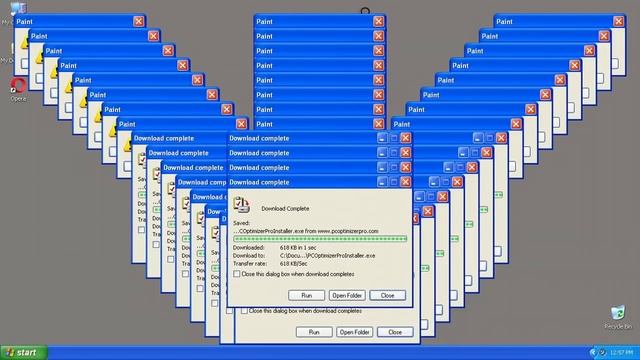Click Close button in the front dialog
Viewport: 640px width, 360px height.
tap(387, 295)
